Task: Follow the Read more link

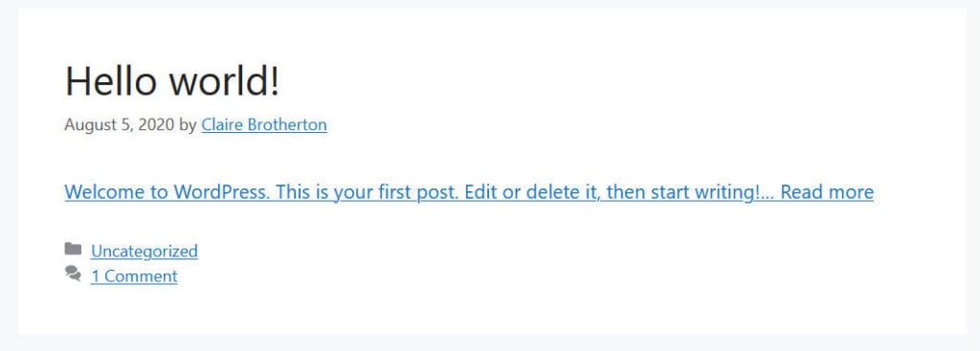Action: click(827, 191)
